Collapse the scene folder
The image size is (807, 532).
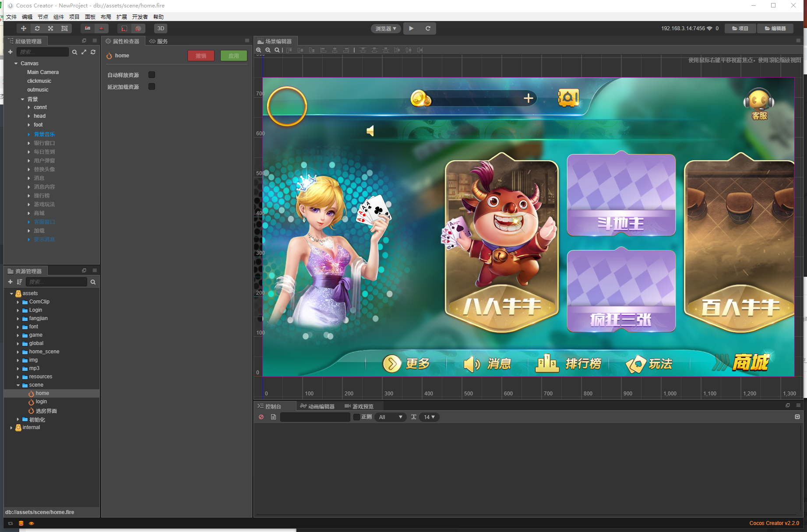[18, 385]
